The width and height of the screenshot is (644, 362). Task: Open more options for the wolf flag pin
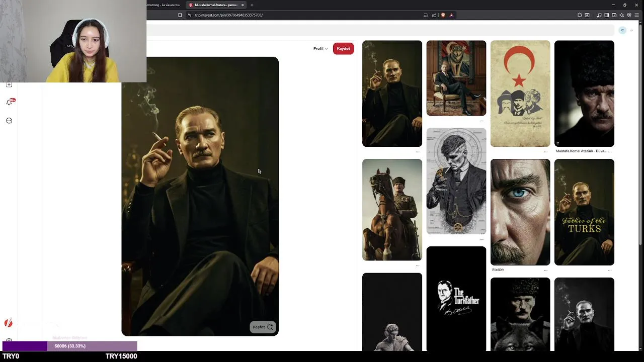click(x=482, y=121)
